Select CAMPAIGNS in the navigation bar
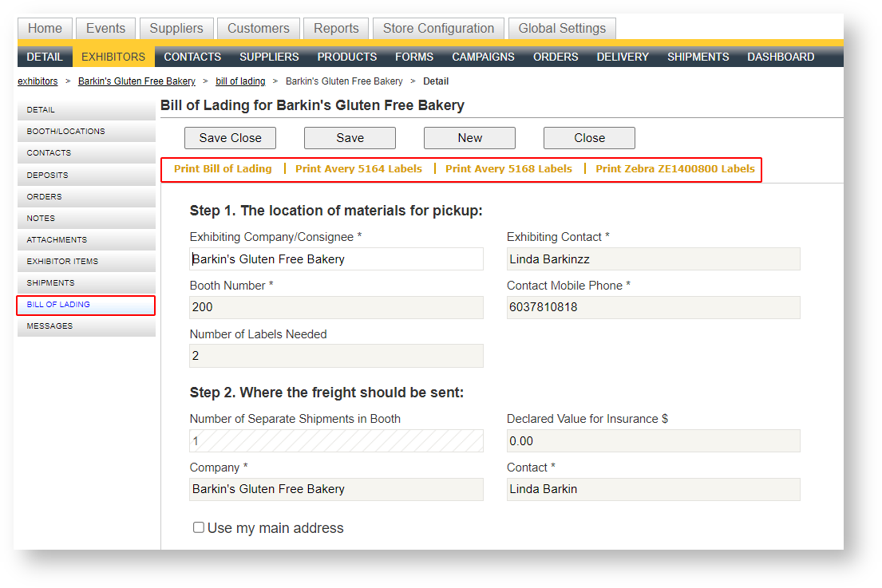882x588 pixels. 483,57
